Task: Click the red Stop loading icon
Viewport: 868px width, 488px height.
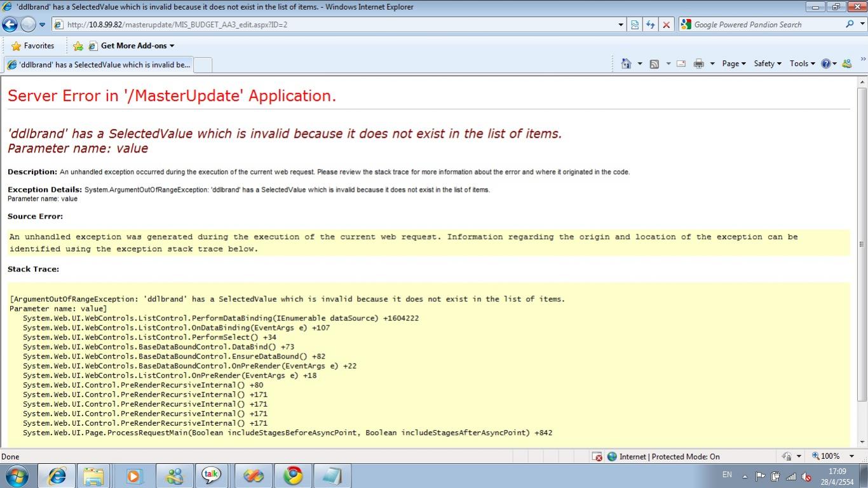Action: pyautogui.click(x=666, y=25)
